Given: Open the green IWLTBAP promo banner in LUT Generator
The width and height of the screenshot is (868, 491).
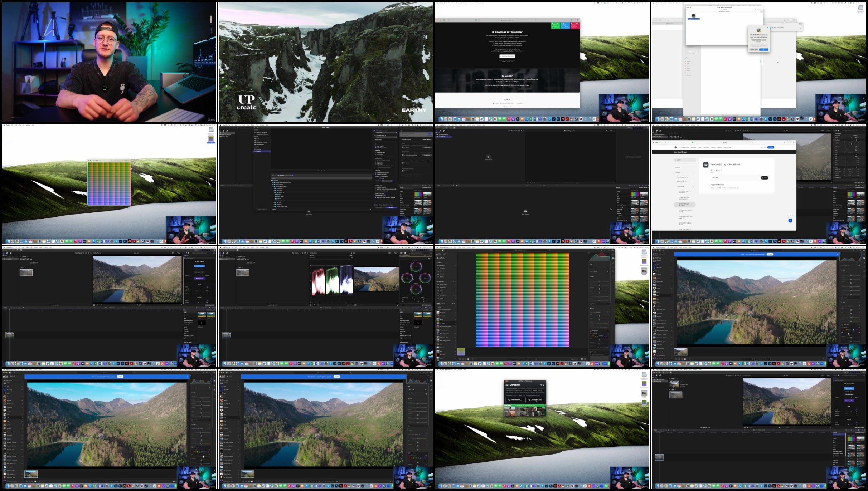Looking at the screenshot, I should pos(525,406).
